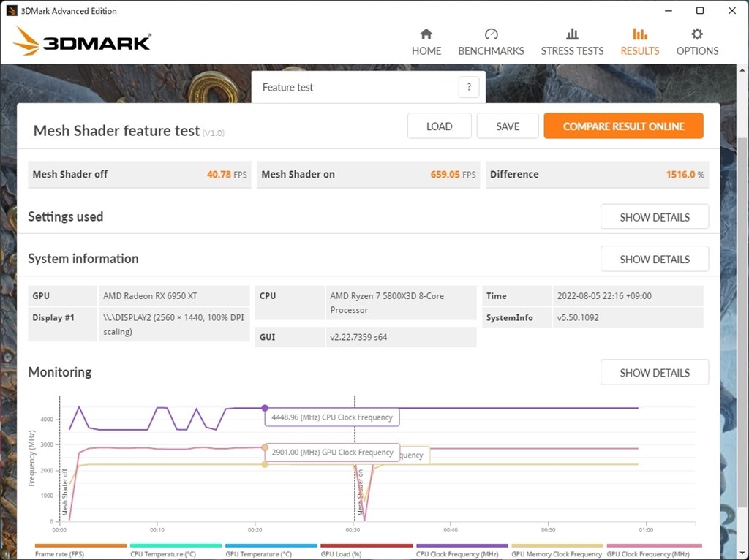Toggle GPU Clock Frequency legend swatch
The image size is (749, 560).
pyautogui.click(x=654, y=545)
